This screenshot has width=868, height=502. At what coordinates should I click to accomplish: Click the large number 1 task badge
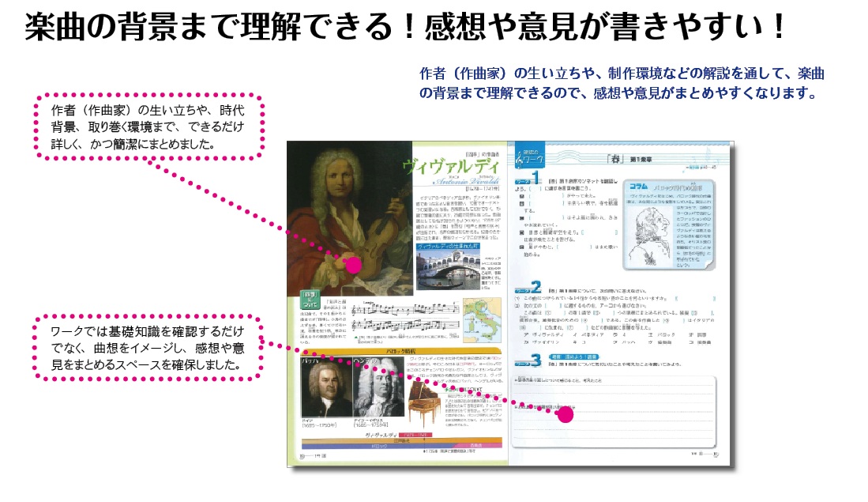tap(535, 180)
